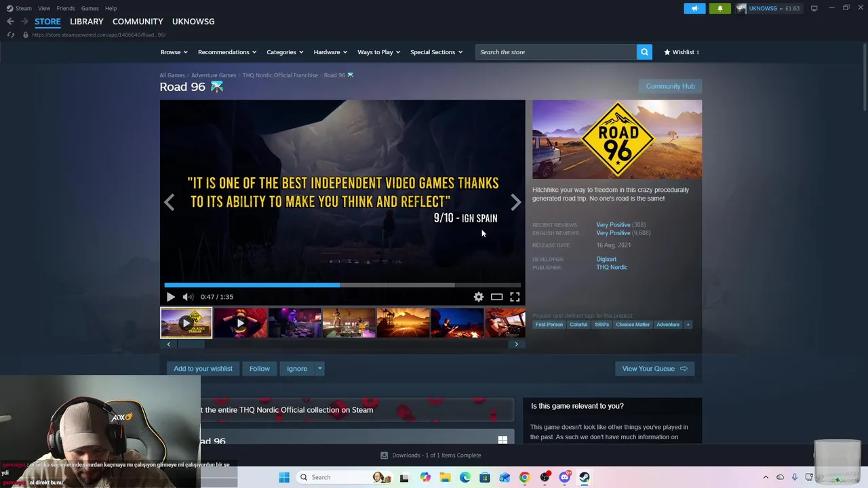Go to next media with right arrow
Viewport: 868px width, 488px height.
516,202
